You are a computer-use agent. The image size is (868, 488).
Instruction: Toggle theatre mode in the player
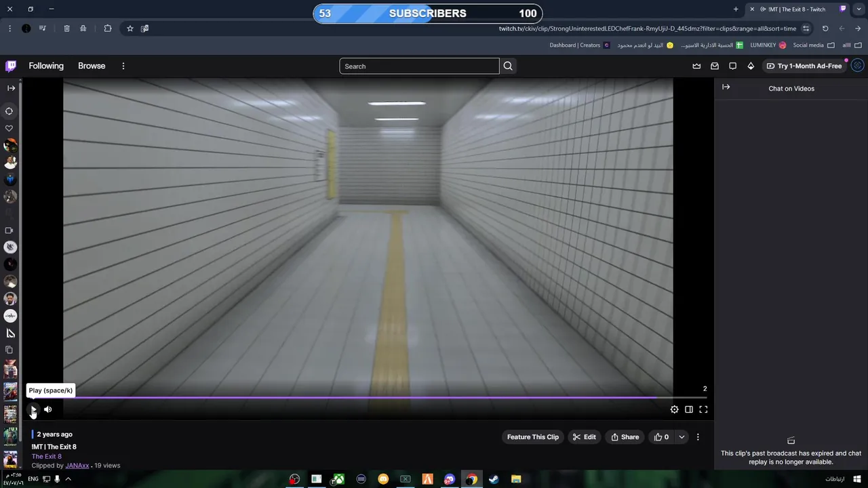tap(689, 409)
